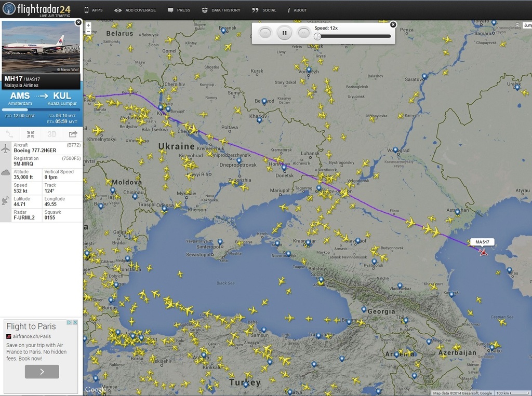This screenshot has height=396, width=532.
Task: Collapse the panel with double chevron
Action: point(517,25)
